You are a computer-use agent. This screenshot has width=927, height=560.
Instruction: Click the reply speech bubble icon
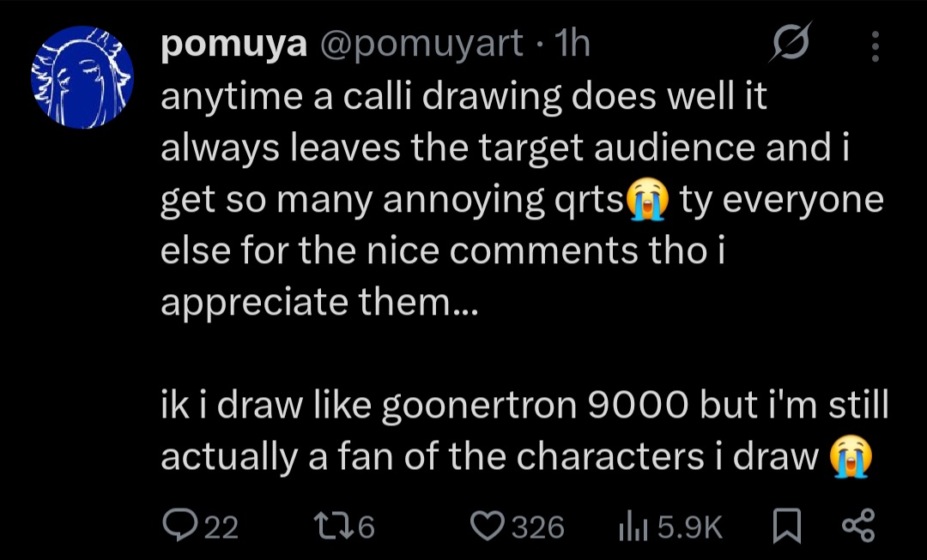pos(179,526)
